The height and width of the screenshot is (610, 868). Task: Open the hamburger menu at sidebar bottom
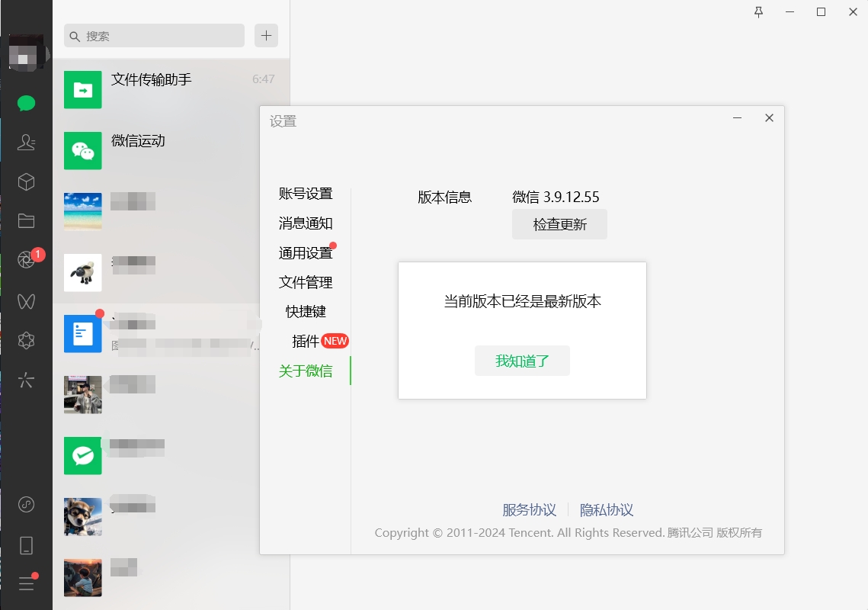(26, 583)
